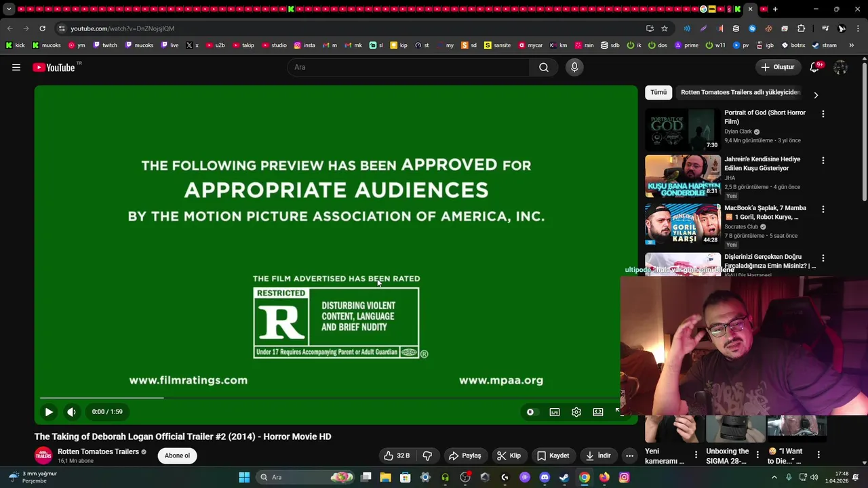The image size is (868, 488).
Task: Open the Rotten Tomatoes Trailers channel avatar
Action: tap(43, 455)
